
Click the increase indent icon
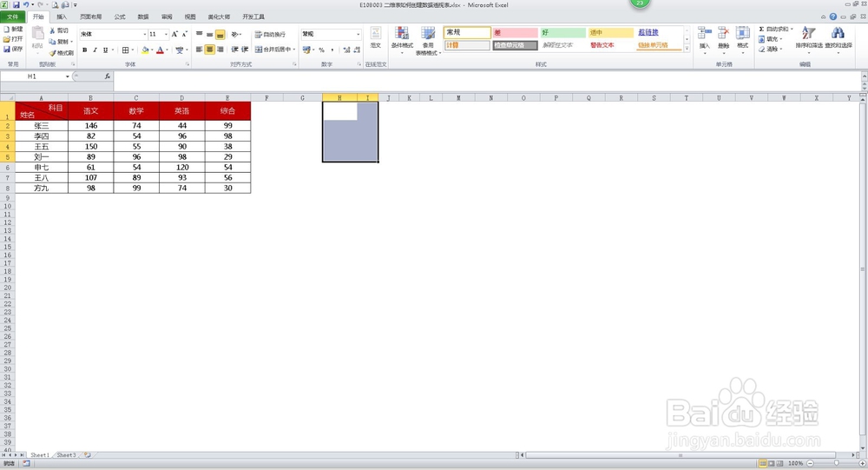(245, 50)
